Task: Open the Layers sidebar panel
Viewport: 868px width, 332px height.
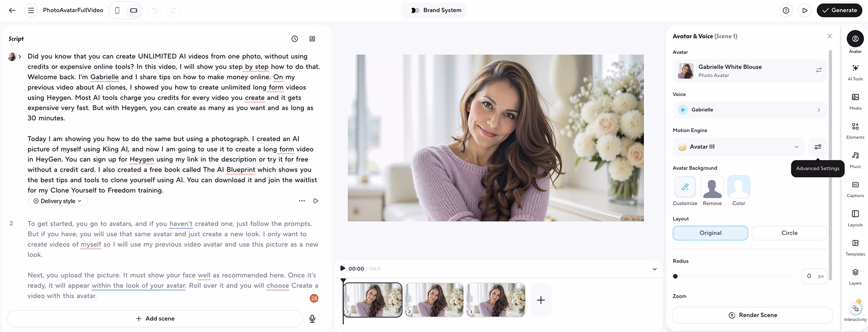Action: (855, 276)
